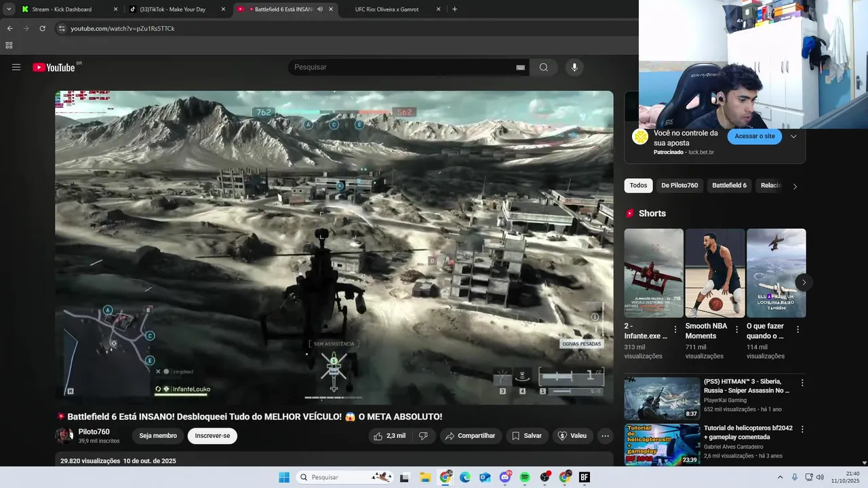Viewport: 868px width, 488px height.
Task: Open OBS Studio from the taskbar
Action: (x=545, y=477)
